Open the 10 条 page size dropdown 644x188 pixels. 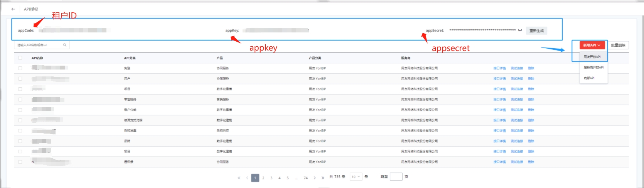pos(355,177)
